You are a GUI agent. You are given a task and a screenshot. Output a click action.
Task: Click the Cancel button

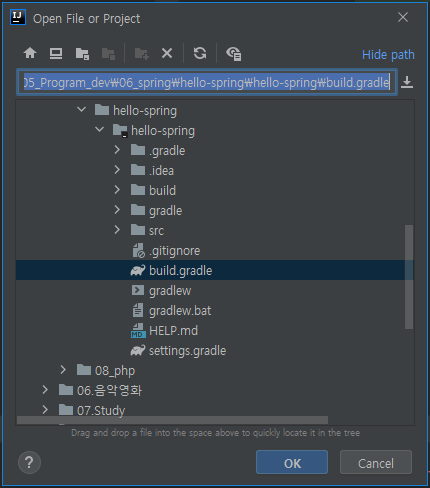pyautogui.click(x=376, y=462)
